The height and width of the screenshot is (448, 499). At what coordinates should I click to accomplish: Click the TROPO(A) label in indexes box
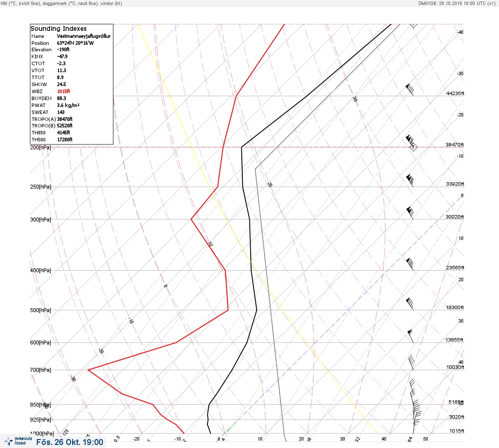click(44, 119)
